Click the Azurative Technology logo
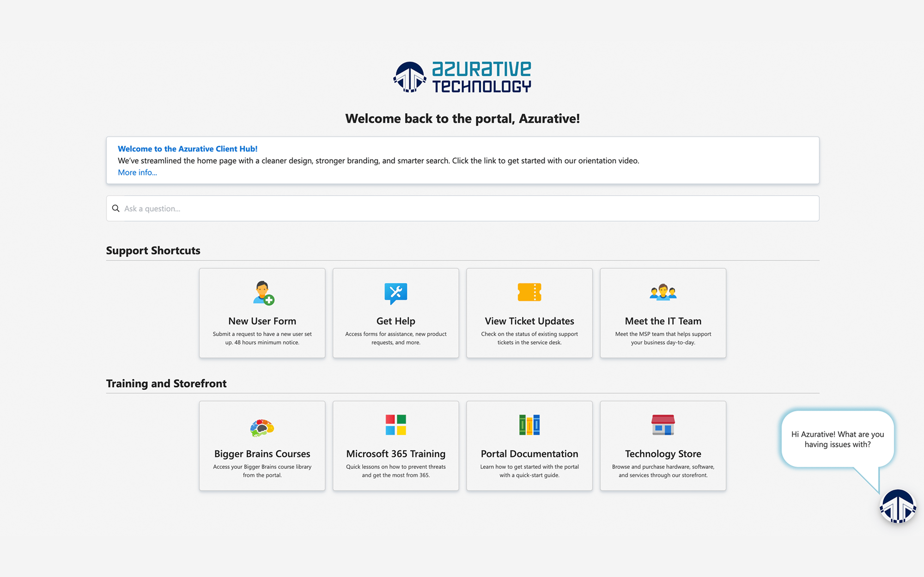The width and height of the screenshot is (924, 577). tap(462, 77)
